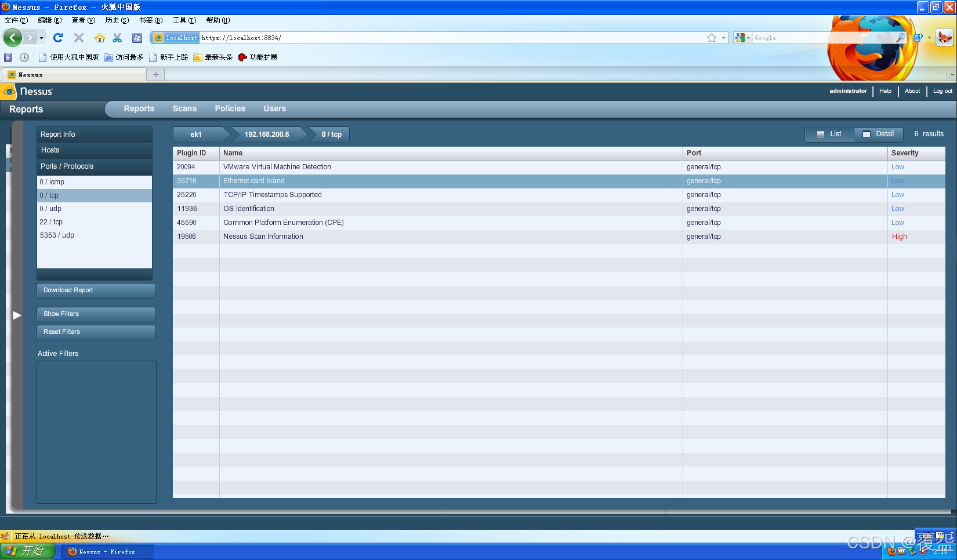This screenshot has height=560, width=957.
Task: Open the About link
Action: 912,91
